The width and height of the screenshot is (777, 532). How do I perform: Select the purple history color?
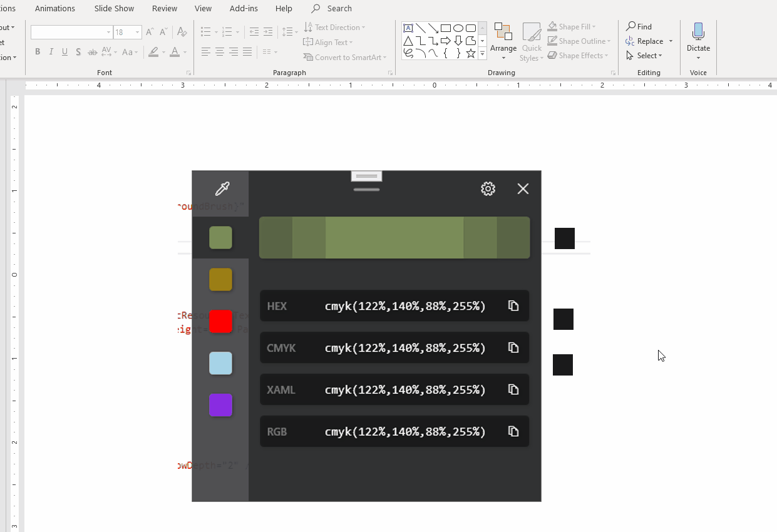220,406
